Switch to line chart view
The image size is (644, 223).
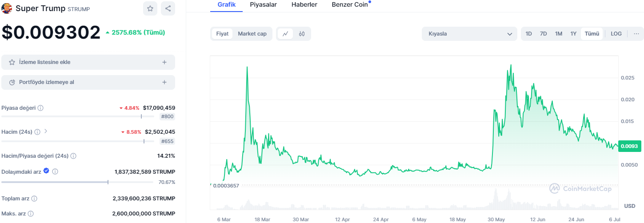pyautogui.click(x=285, y=34)
